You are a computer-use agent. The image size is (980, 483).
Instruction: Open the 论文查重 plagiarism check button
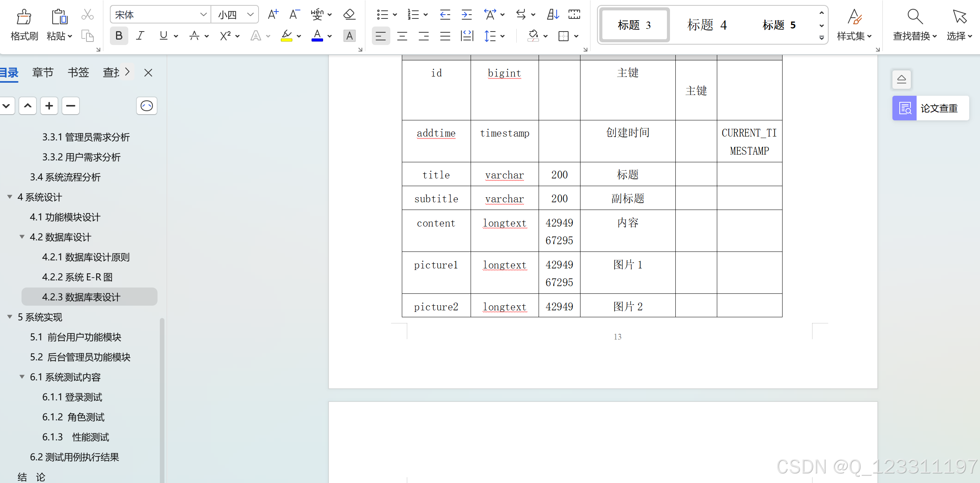930,108
